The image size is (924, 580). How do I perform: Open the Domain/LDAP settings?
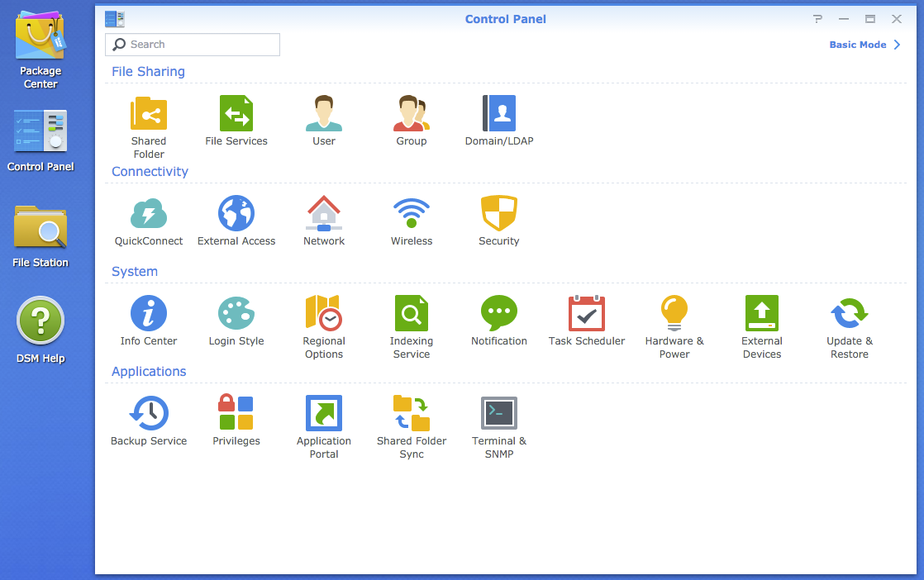(499, 114)
